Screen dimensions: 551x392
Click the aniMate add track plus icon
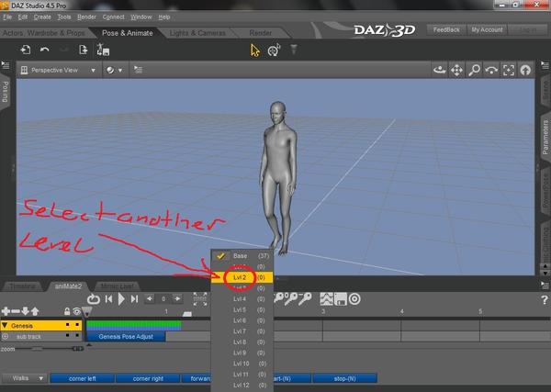[x=6, y=311]
